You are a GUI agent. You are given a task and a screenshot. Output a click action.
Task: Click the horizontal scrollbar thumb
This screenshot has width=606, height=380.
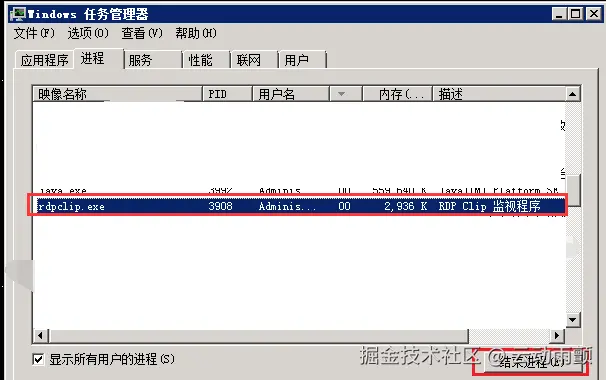[258, 336]
